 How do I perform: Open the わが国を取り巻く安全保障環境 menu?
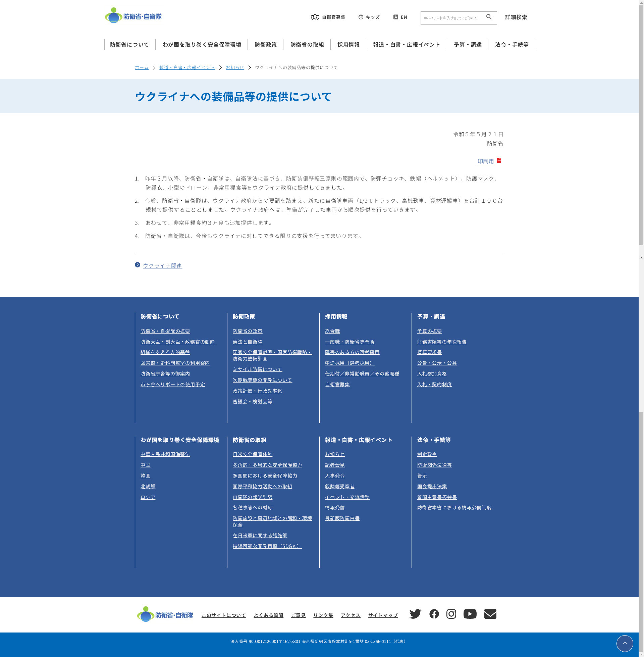point(202,45)
